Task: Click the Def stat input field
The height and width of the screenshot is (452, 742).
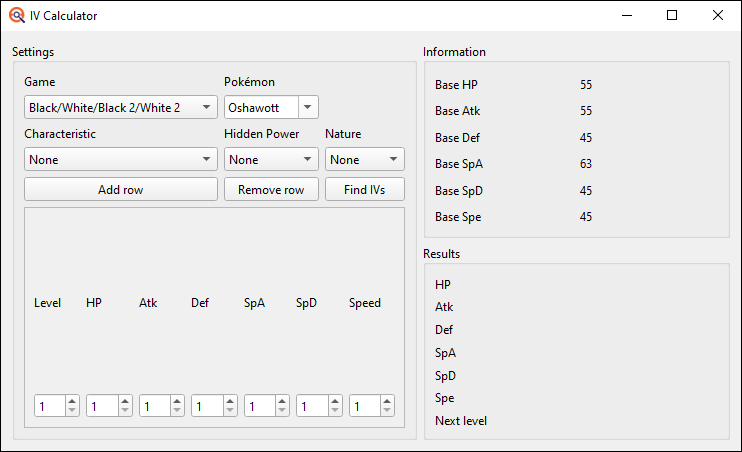Action: coord(207,406)
